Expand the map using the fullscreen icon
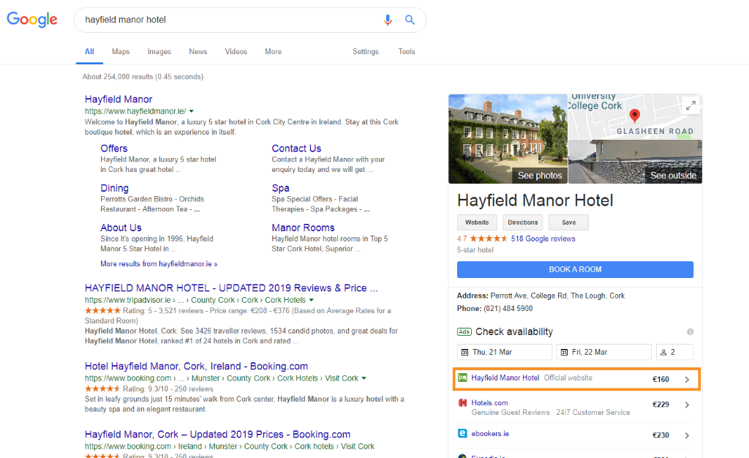This screenshot has height=458, width=749. [x=690, y=105]
